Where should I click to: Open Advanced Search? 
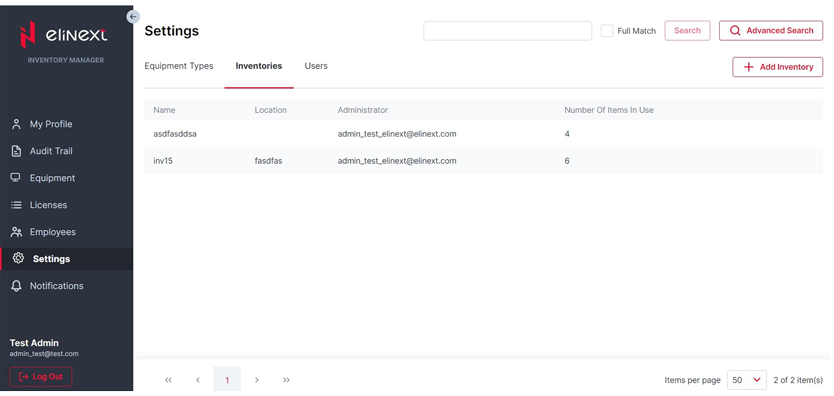(771, 31)
